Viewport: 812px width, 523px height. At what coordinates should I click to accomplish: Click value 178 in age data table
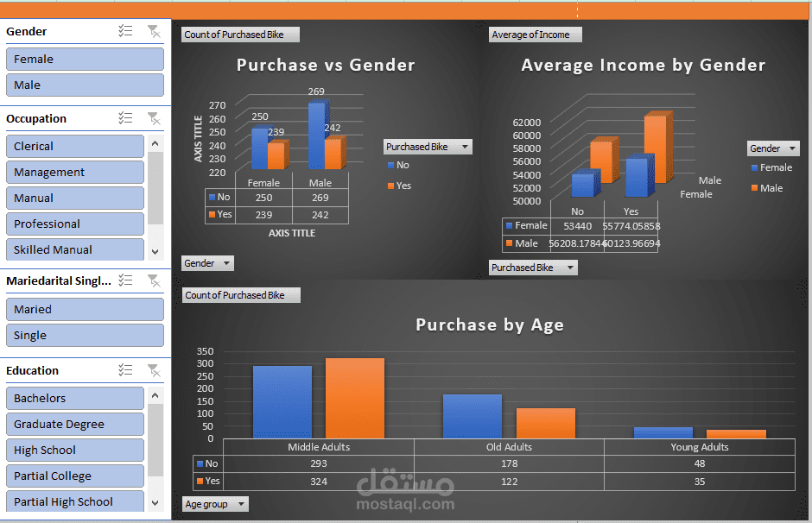(509, 463)
